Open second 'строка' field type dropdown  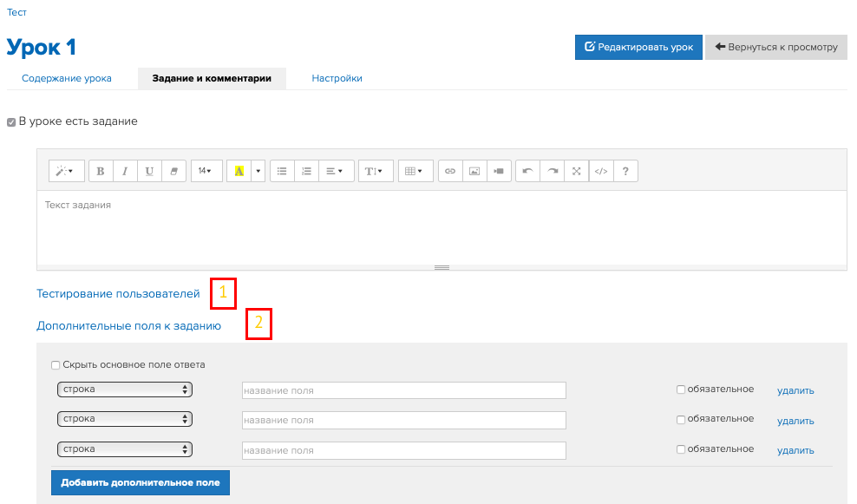[x=125, y=419]
